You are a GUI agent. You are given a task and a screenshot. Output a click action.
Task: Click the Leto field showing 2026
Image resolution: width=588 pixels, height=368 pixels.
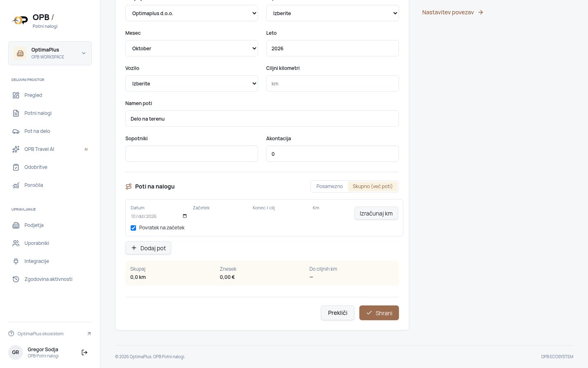click(x=332, y=48)
